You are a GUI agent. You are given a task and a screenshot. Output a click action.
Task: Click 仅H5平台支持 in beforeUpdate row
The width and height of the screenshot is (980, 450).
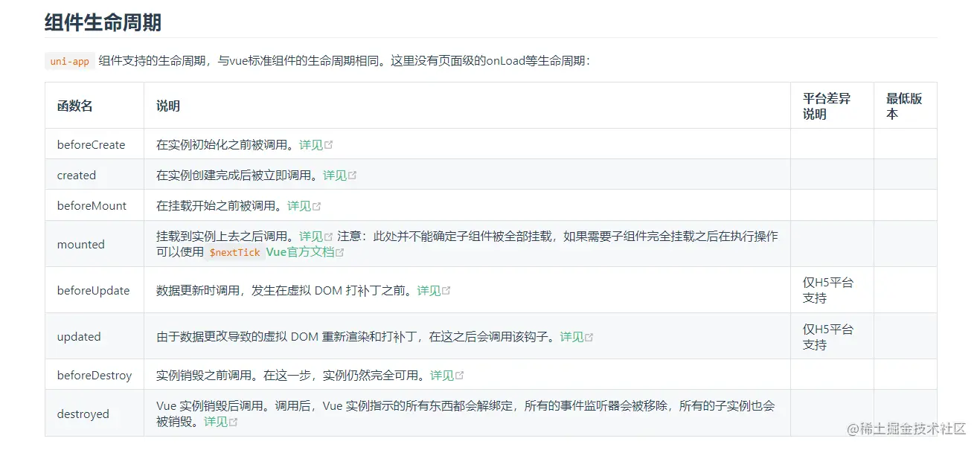pyautogui.click(x=827, y=290)
